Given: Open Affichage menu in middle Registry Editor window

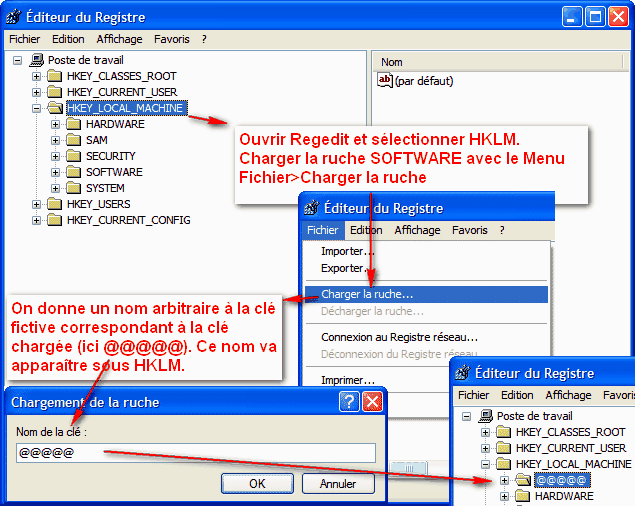Looking at the screenshot, I should click(x=418, y=230).
